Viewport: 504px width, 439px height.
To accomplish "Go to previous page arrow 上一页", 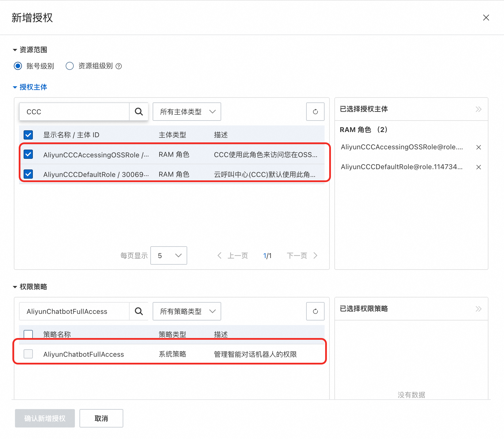I will coord(219,255).
